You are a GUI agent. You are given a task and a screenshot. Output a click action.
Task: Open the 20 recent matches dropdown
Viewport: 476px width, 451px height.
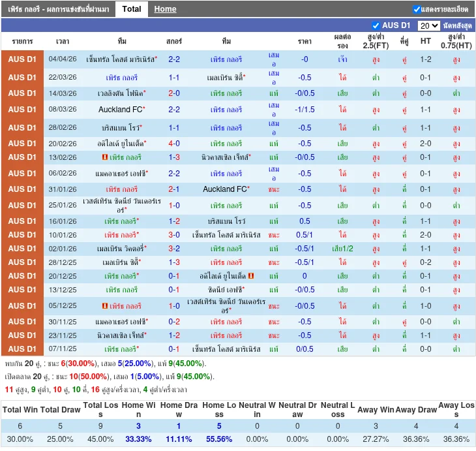(x=428, y=25)
